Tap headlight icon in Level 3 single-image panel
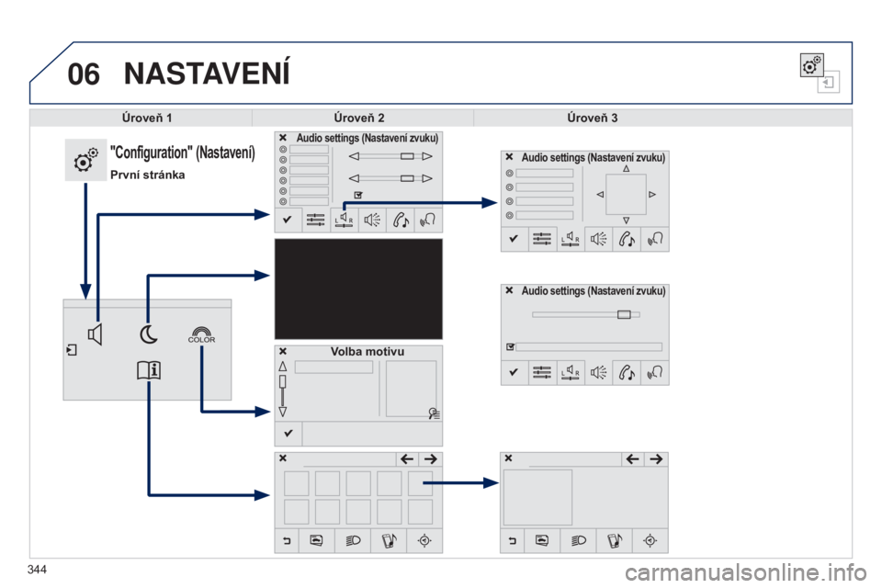 [x=578, y=541]
